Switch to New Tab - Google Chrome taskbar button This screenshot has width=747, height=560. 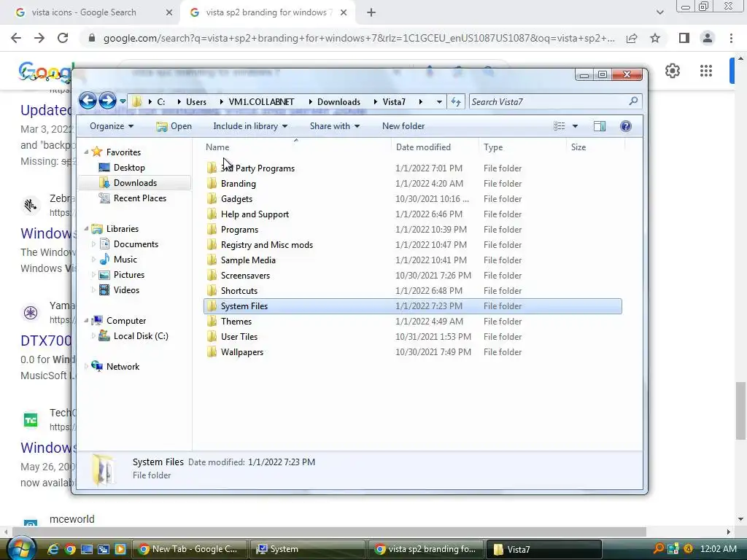[189, 549]
